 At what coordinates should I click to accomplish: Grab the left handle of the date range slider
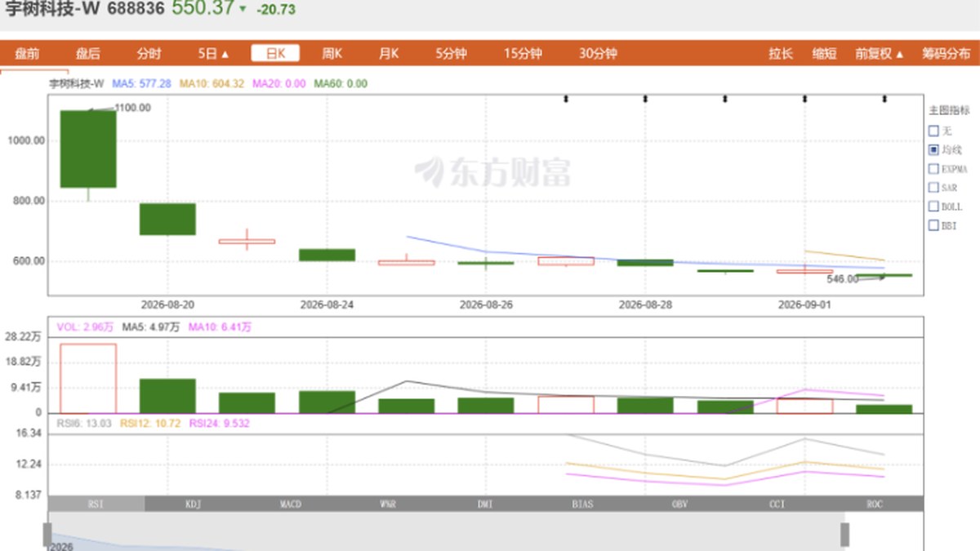click(x=47, y=535)
